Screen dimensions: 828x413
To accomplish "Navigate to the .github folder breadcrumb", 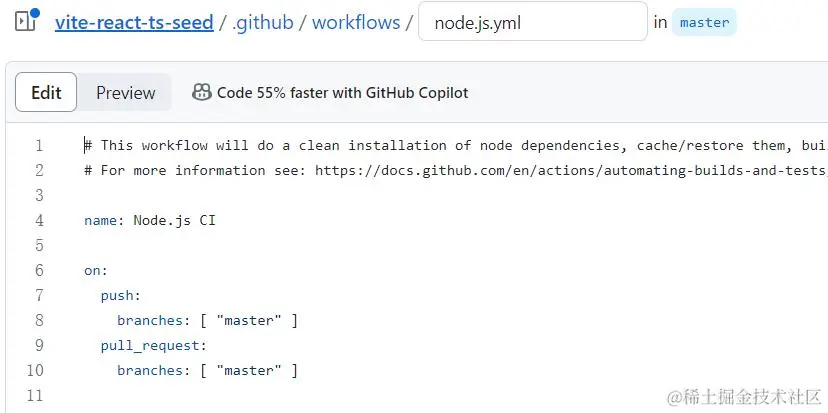I will point(263,22).
